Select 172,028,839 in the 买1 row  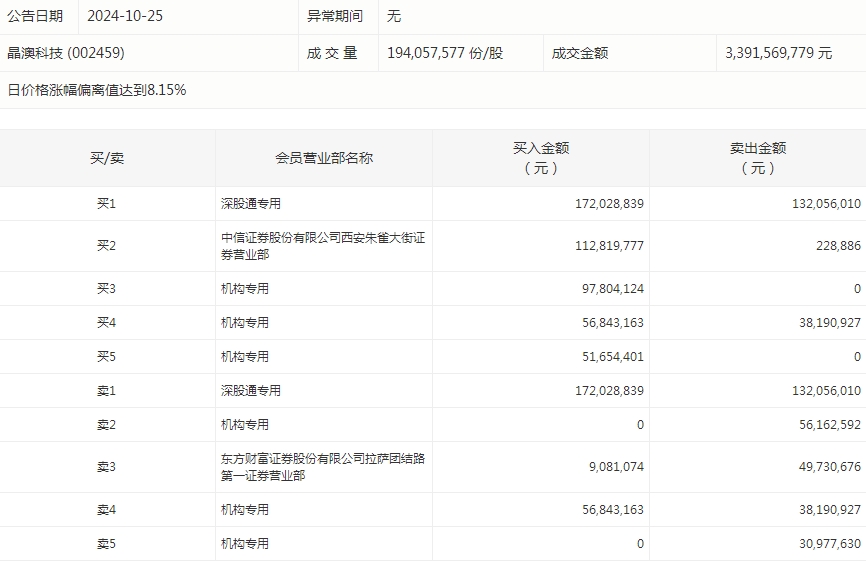coord(609,204)
